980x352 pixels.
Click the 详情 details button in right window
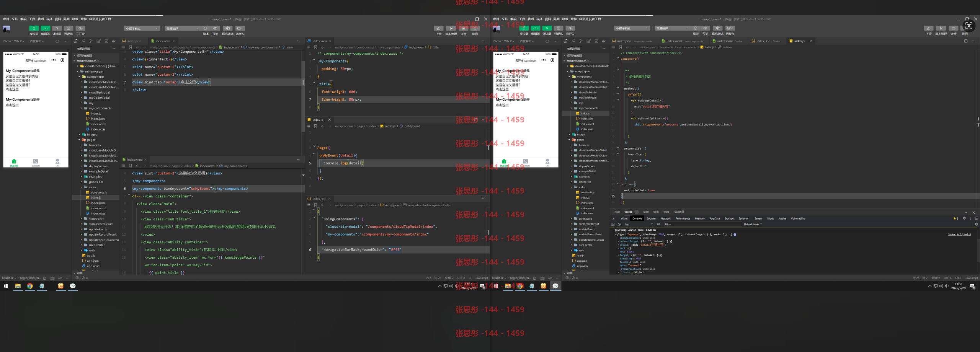pos(953,28)
